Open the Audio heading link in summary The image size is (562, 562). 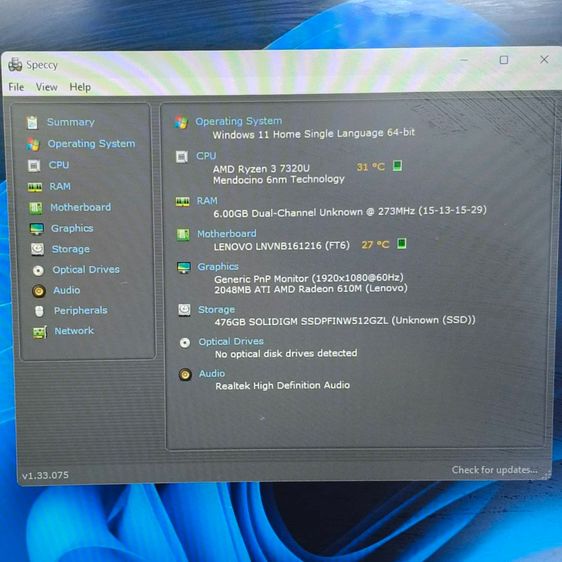click(212, 373)
